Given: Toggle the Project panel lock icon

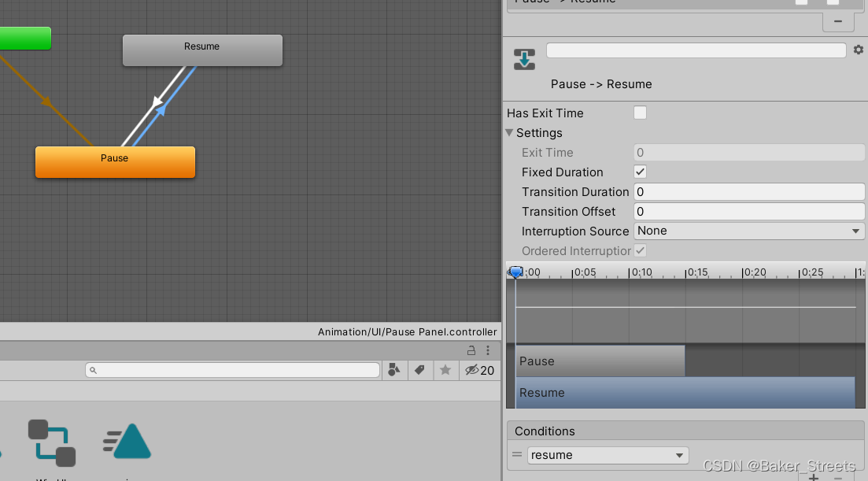Looking at the screenshot, I should 471,350.
